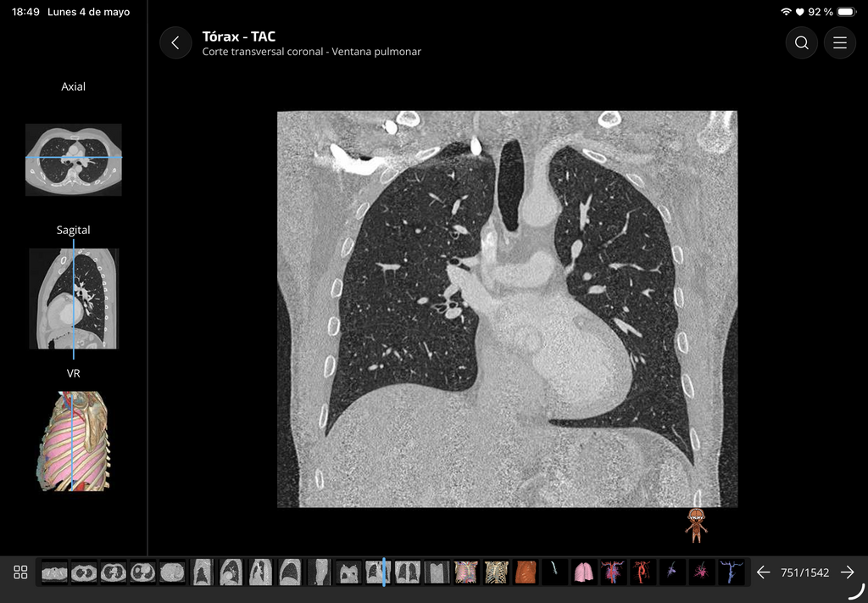Select the Sagital view thumbnail
Screen dimensions: 868x603
click(x=74, y=299)
